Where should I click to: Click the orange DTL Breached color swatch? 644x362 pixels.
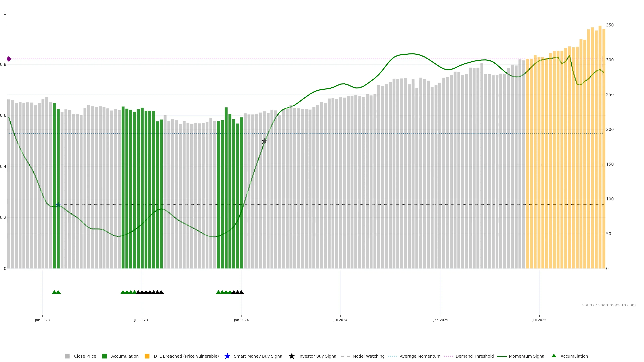tap(147, 356)
